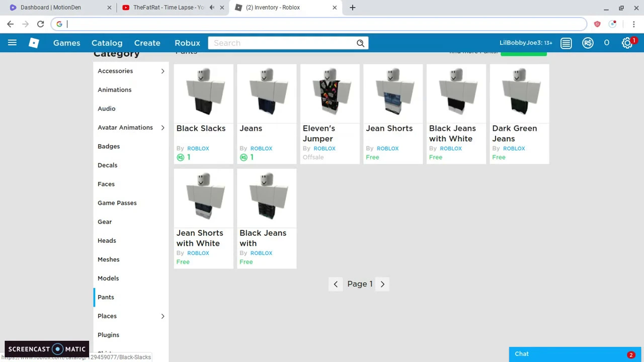
Task: Mute the TheFatRat YouTube tab audio
Action: (212, 8)
